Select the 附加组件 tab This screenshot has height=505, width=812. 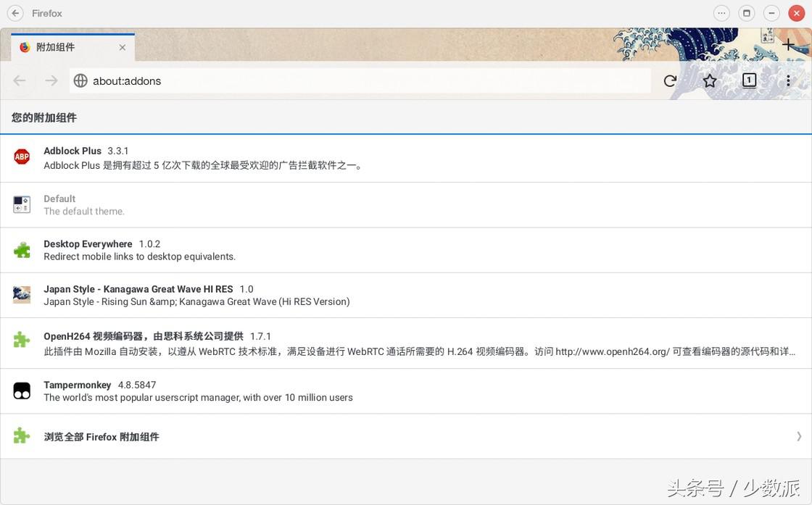tap(72, 47)
